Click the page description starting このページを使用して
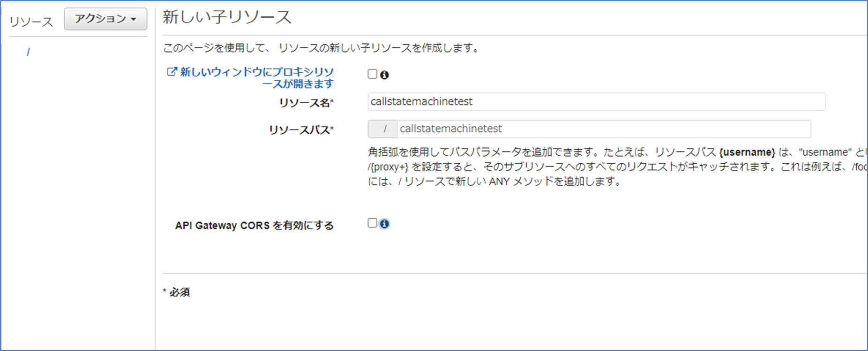Viewport: 868px width, 351px height. tap(321, 48)
